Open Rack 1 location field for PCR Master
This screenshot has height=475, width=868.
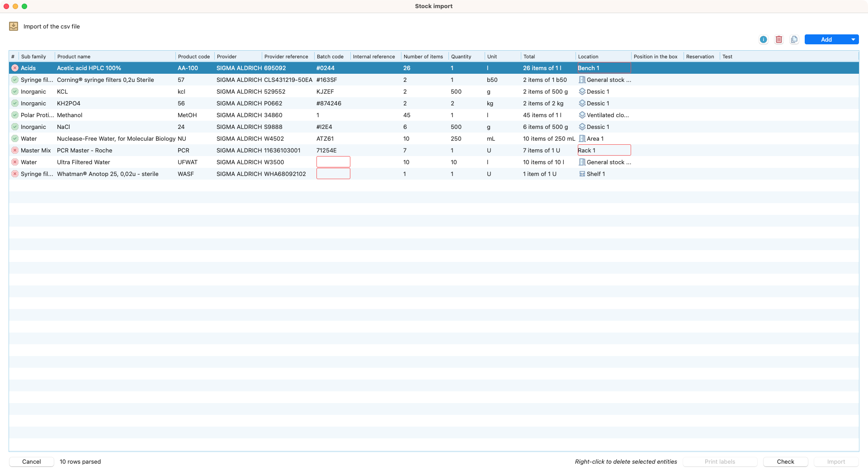[604, 150]
